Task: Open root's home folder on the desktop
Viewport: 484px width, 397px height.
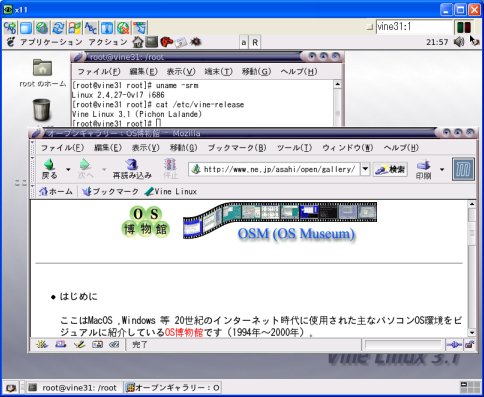Action: click(x=43, y=68)
